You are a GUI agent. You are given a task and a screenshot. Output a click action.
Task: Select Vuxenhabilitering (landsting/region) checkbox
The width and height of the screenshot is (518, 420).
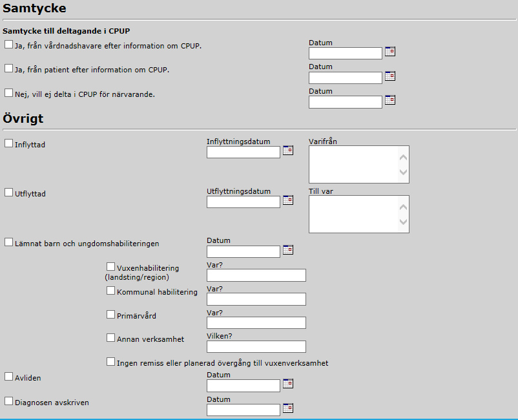point(110,267)
